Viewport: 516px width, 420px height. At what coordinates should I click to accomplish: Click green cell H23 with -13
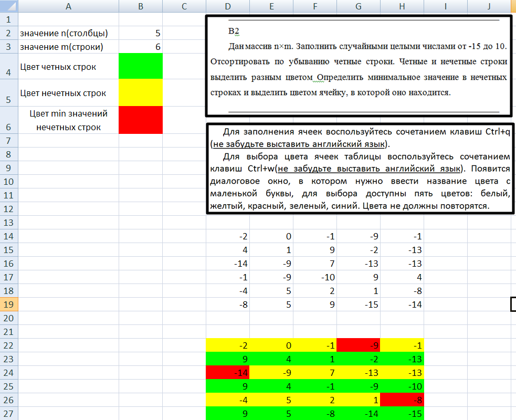402,359
